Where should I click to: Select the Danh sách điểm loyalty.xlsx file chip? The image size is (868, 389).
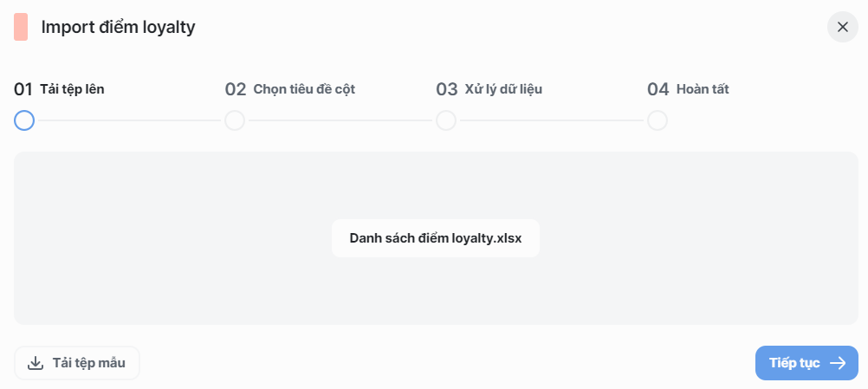436,238
